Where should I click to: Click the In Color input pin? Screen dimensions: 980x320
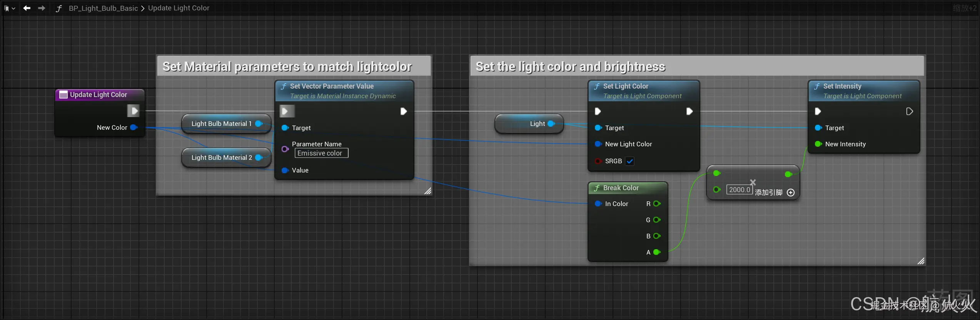pyautogui.click(x=598, y=204)
